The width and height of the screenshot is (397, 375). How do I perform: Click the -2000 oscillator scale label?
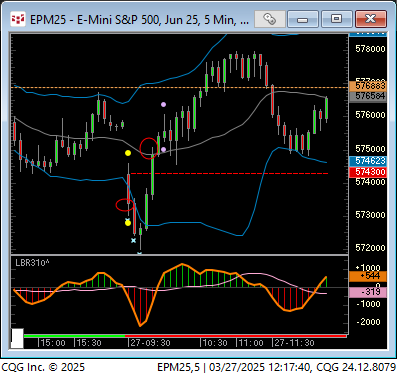tap(368, 322)
